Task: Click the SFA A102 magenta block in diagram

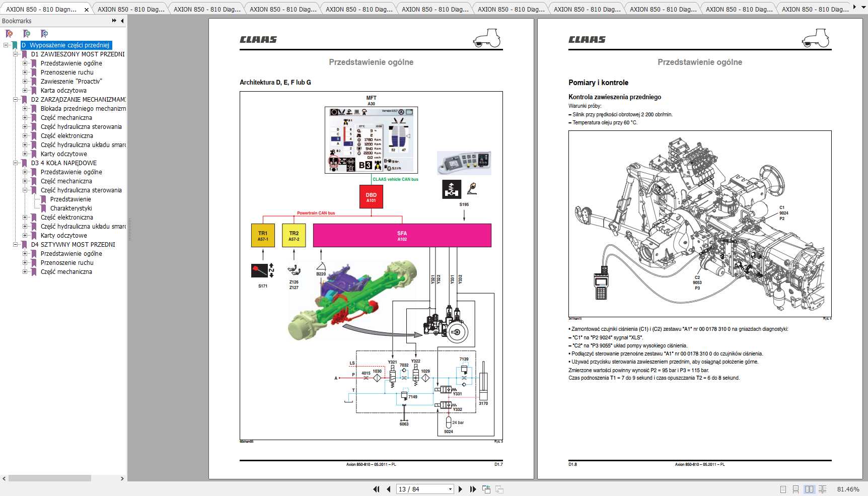Action: (x=402, y=236)
